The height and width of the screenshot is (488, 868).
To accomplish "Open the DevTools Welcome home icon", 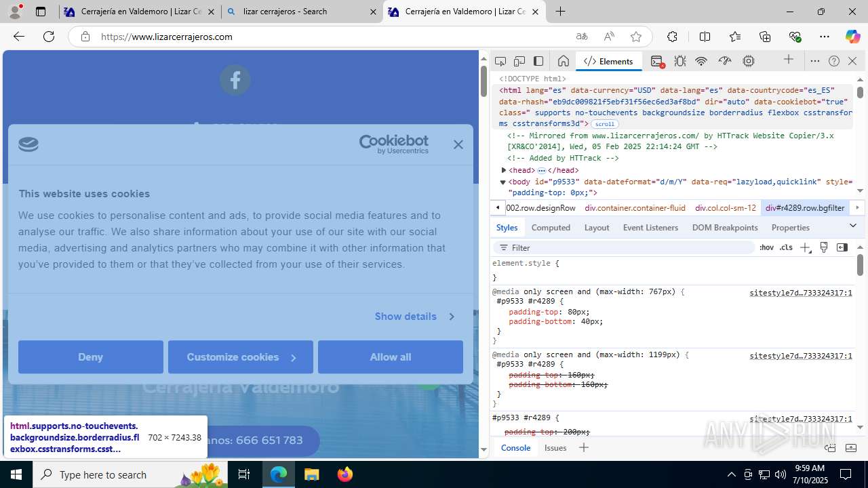I will [563, 61].
